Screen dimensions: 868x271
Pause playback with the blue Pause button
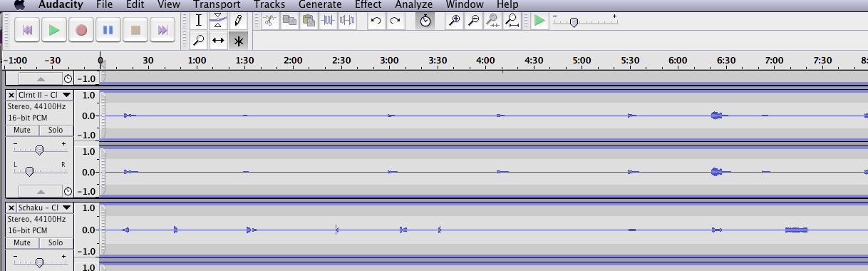tap(108, 30)
